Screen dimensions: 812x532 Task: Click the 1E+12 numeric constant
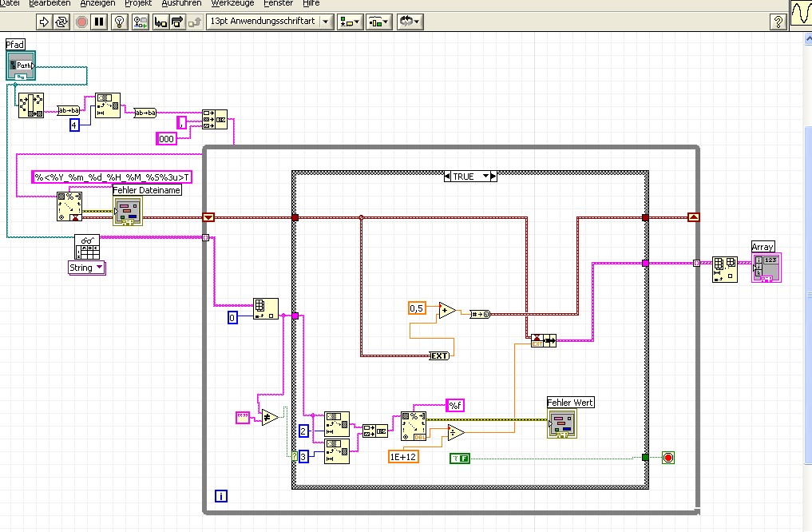403,456
